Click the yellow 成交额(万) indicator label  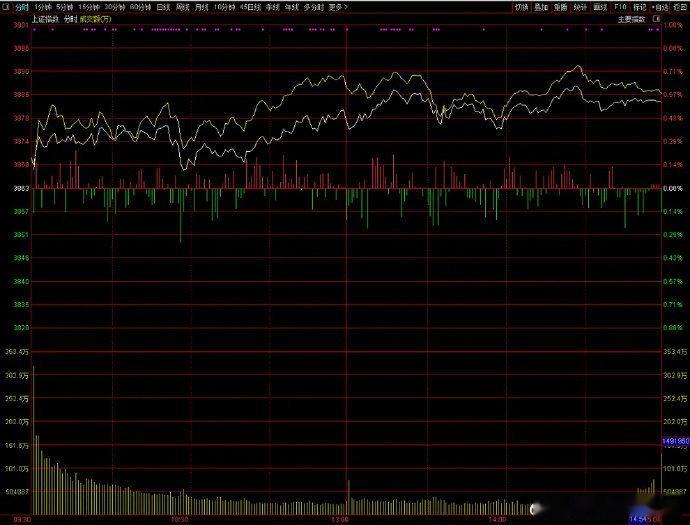pyautogui.click(x=95, y=19)
